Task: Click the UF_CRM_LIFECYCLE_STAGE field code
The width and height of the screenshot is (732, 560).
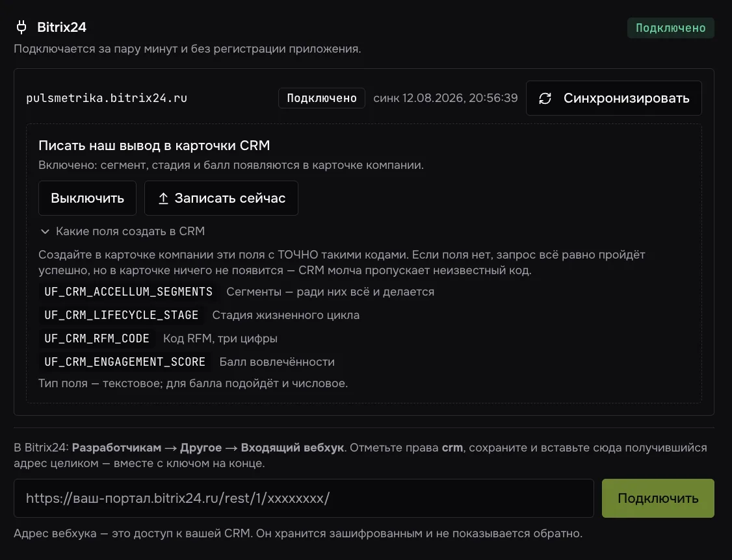Action: click(x=122, y=315)
